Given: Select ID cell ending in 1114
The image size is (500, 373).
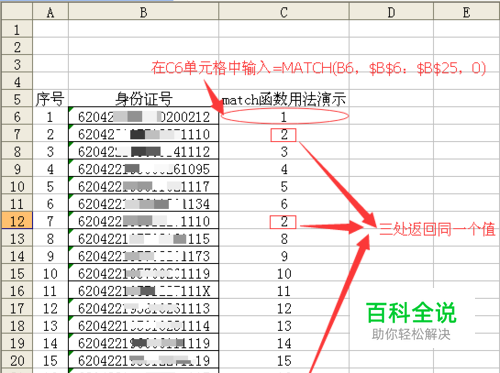Looking at the screenshot, I should click(x=143, y=326).
